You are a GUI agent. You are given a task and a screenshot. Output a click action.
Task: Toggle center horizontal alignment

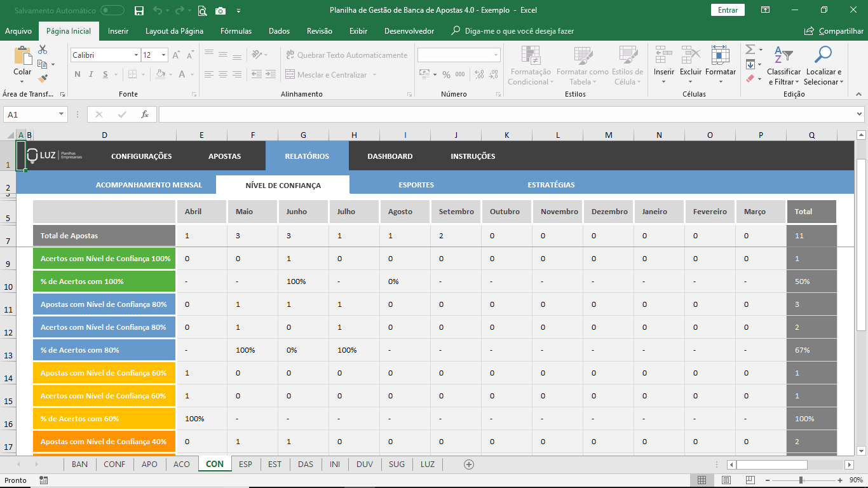click(x=223, y=74)
